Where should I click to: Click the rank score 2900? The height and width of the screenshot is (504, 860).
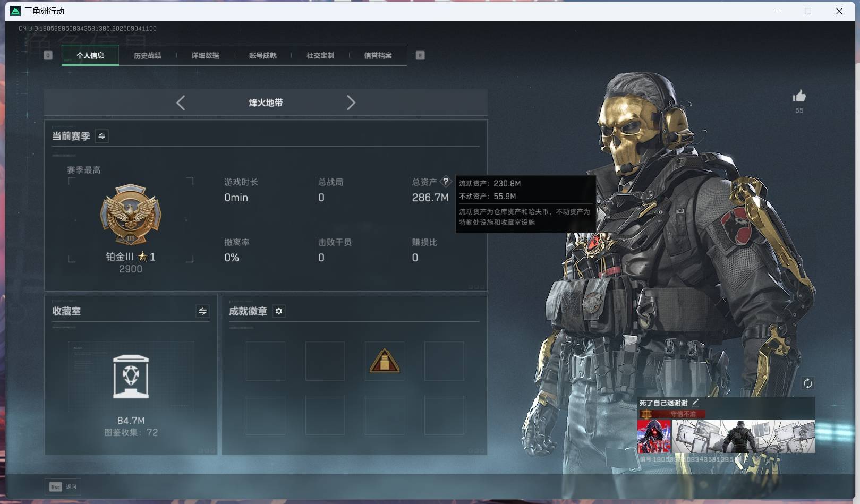(x=131, y=269)
